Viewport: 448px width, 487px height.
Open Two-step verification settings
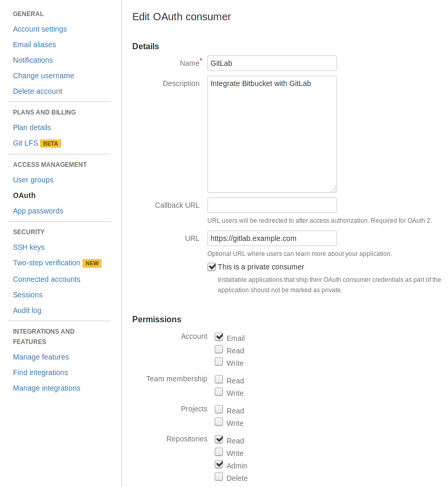point(47,263)
